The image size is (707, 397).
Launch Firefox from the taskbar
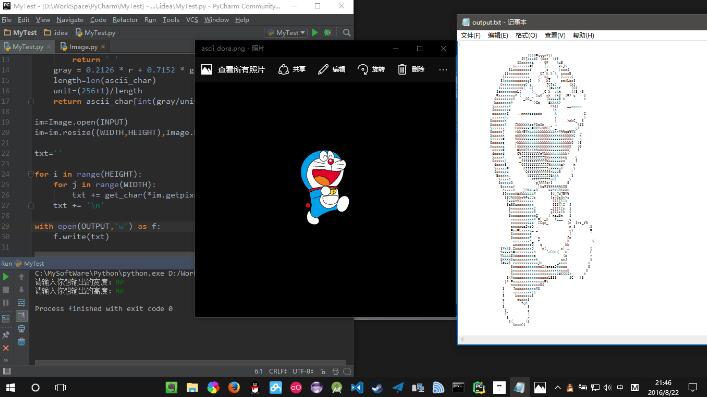[234, 387]
